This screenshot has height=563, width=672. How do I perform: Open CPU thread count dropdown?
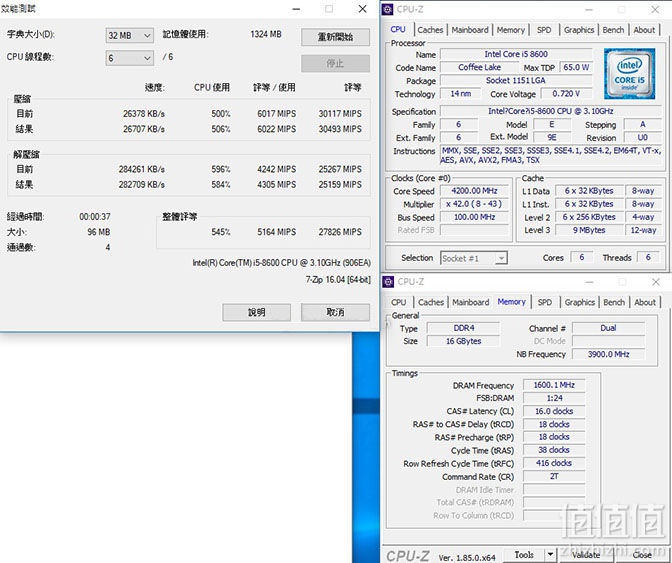[129, 58]
